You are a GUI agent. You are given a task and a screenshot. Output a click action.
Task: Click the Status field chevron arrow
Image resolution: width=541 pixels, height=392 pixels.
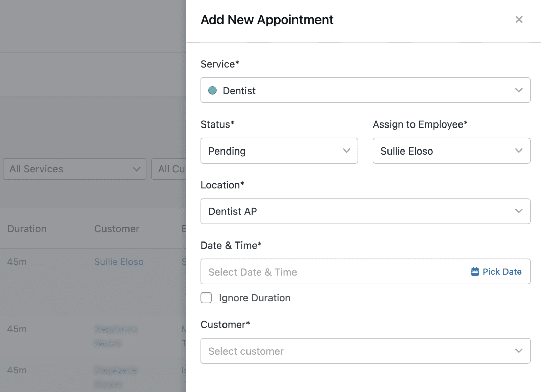point(346,151)
